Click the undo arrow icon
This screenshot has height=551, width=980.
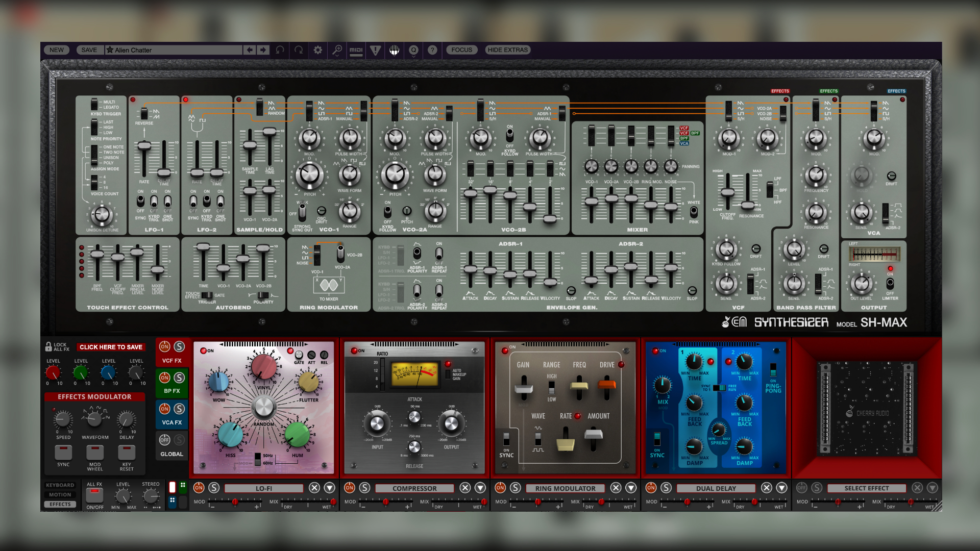coord(280,50)
